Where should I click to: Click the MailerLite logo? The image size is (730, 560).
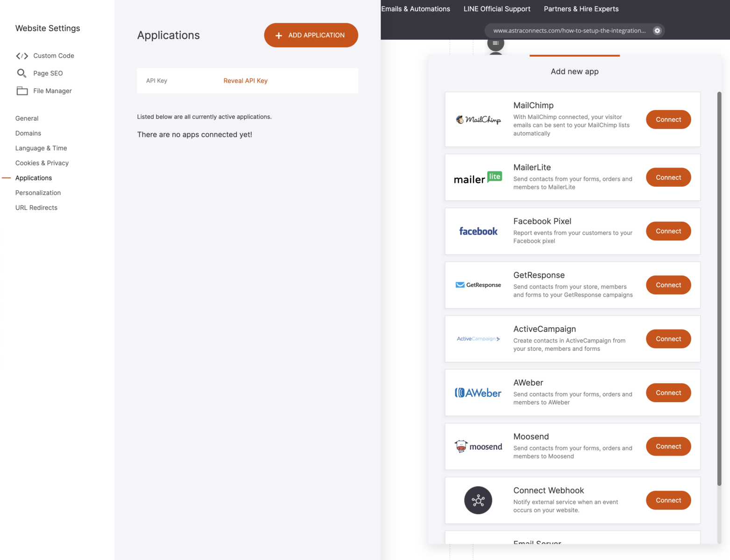tap(478, 177)
